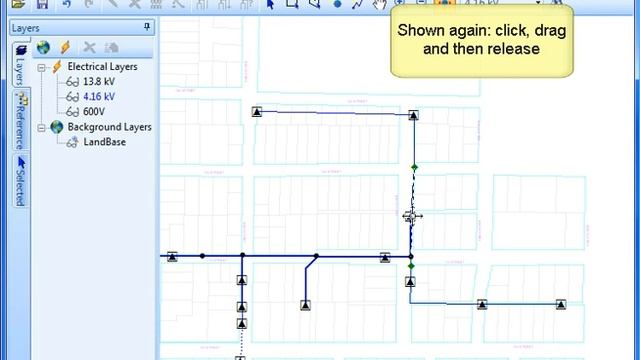The height and width of the screenshot is (360, 640).
Task: Switch to the Selected side tab
Action: point(20,181)
